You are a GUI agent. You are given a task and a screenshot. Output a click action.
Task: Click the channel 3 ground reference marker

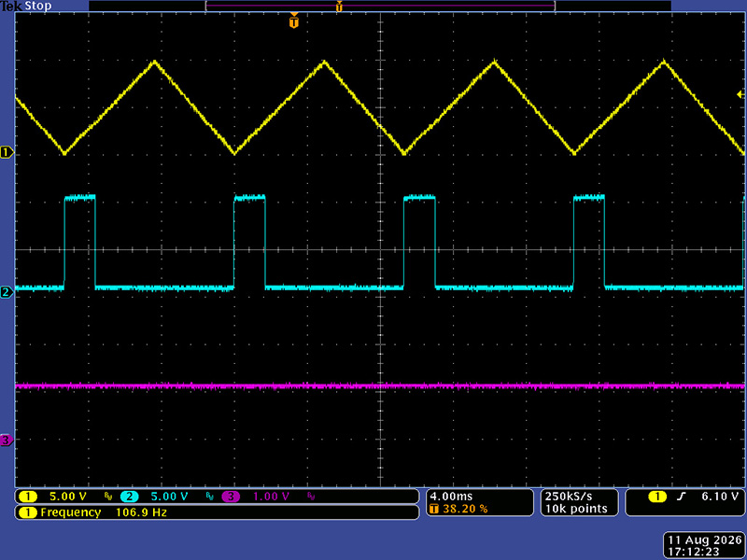7,440
